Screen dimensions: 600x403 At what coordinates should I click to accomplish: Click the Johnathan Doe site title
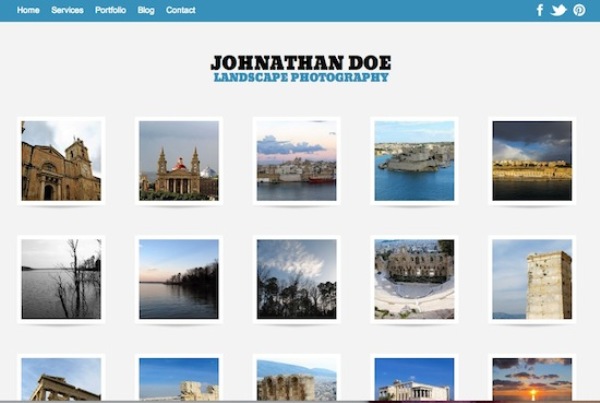(300, 62)
